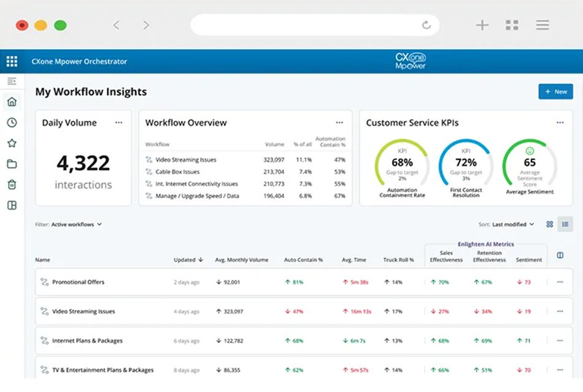The height and width of the screenshot is (392, 583).
Task: Open Customer Service KPIs options menu
Action: [x=560, y=123]
